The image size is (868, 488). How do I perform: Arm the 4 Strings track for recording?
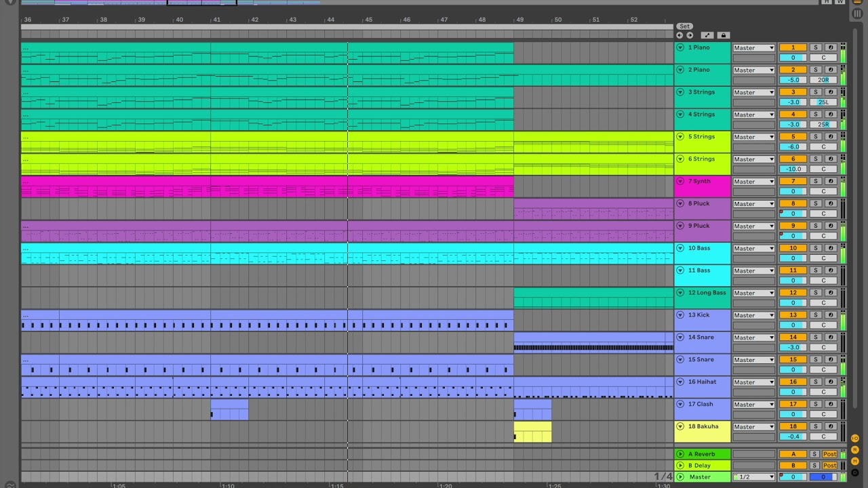(830, 115)
